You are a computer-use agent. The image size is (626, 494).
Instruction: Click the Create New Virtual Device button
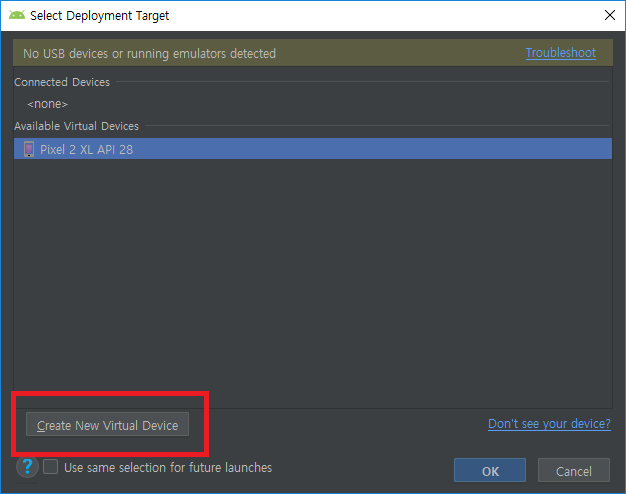pyautogui.click(x=107, y=425)
